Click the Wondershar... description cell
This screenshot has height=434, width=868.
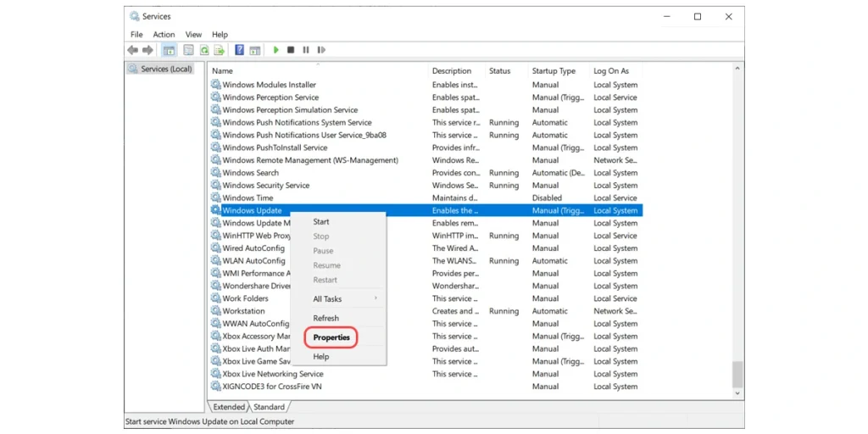(x=455, y=286)
